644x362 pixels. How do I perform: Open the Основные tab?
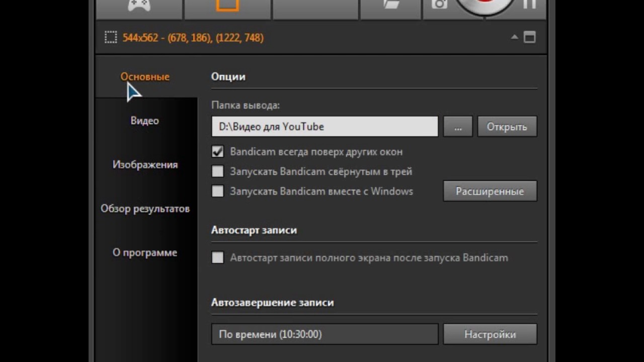pos(145,77)
